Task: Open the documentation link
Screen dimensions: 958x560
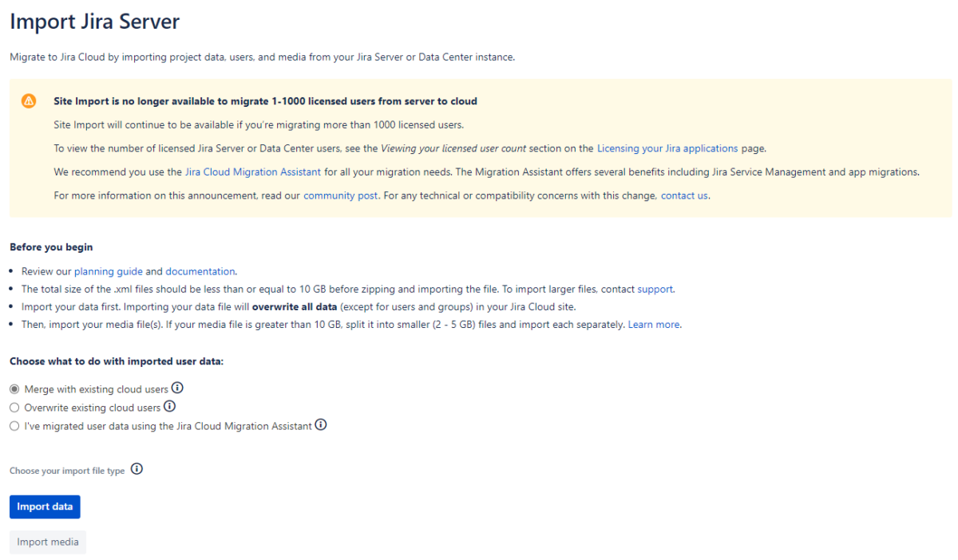Action: click(x=200, y=270)
